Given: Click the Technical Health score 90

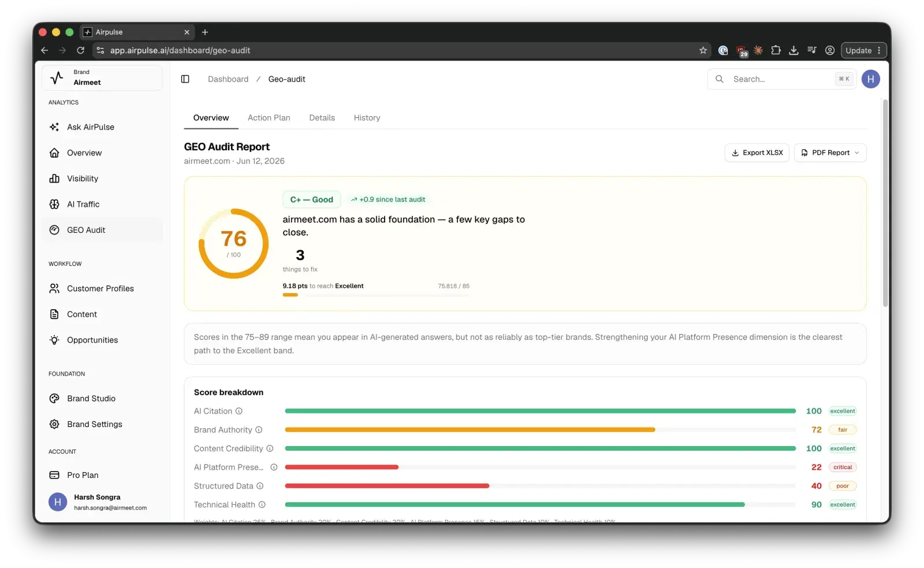Looking at the screenshot, I should pos(817,504).
